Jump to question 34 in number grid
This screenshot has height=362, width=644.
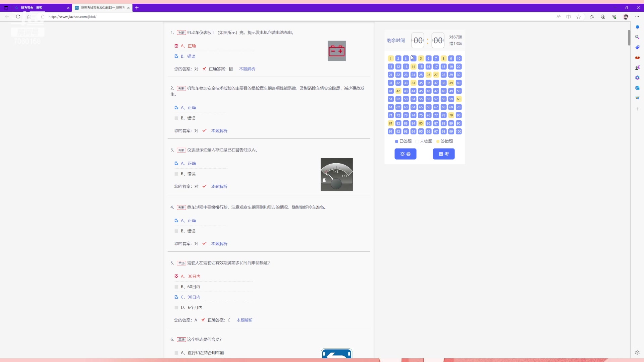(413, 83)
